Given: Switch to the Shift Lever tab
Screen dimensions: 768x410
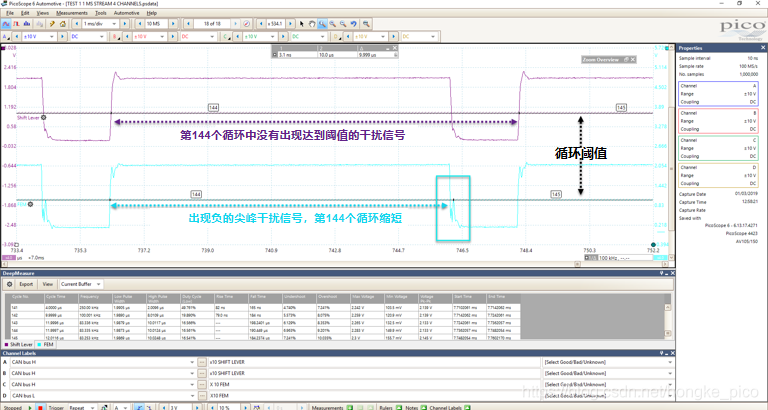Looking at the screenshot, I should [19, 344].
